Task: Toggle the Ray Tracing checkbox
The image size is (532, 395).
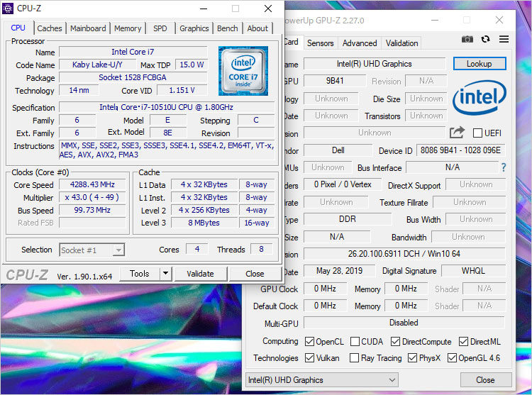Action: point(354,357)
